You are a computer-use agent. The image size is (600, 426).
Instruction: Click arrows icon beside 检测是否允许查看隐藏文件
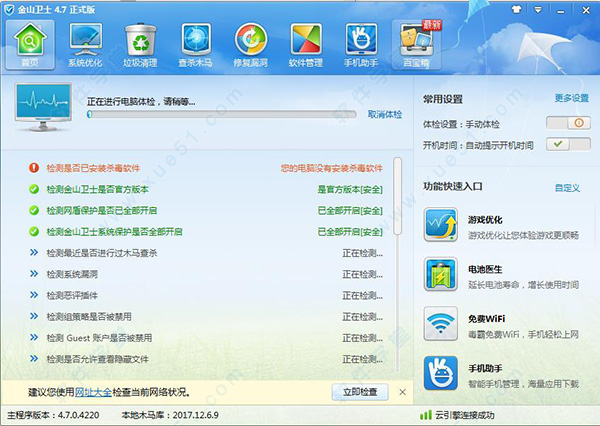pyautogui.click(x=34, y=359)
